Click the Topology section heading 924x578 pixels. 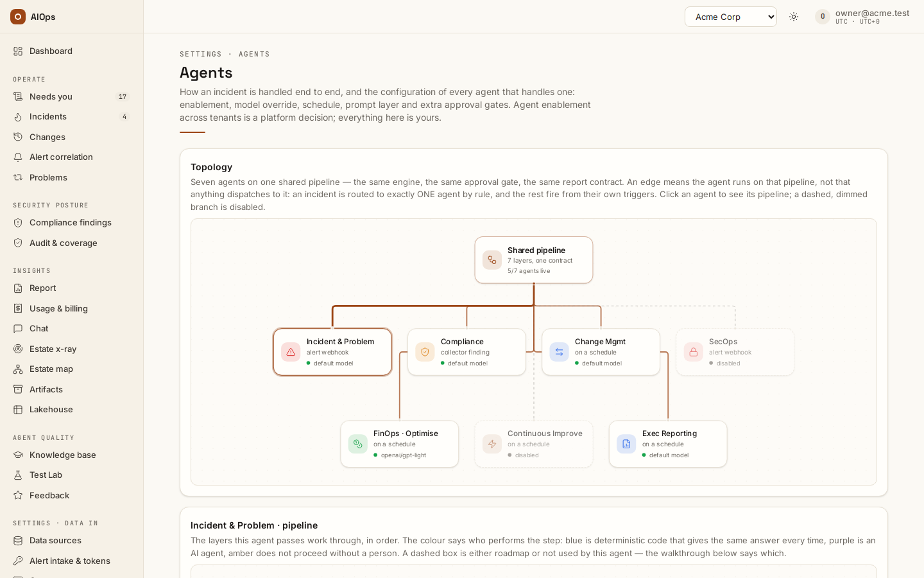click(x=211, y=167)
